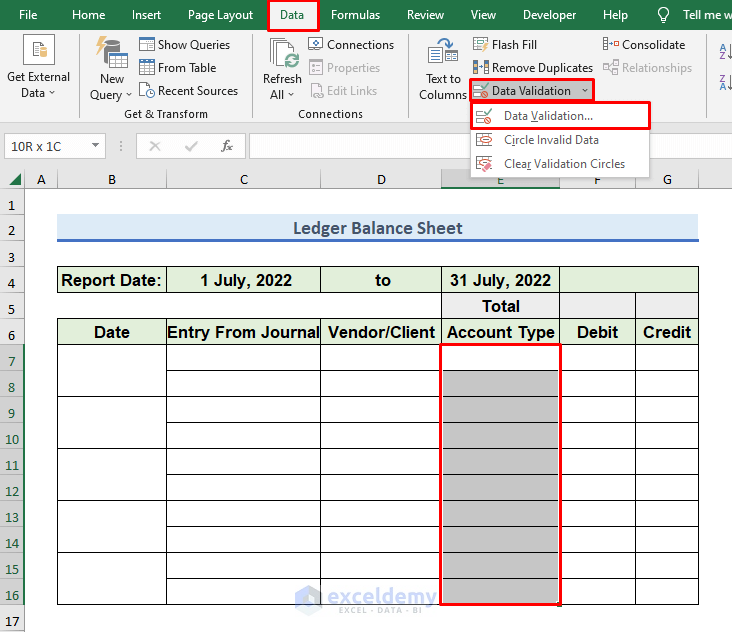Screen dimensions: 732x632
Task: Click the 1 July, 2022 cell
Action: click(244, 280)
